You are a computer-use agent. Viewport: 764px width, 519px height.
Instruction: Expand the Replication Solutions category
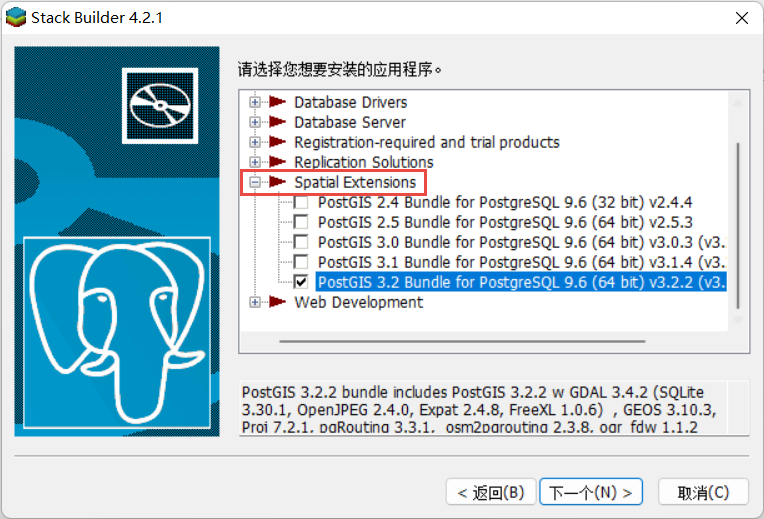click(x=255, y=162)
